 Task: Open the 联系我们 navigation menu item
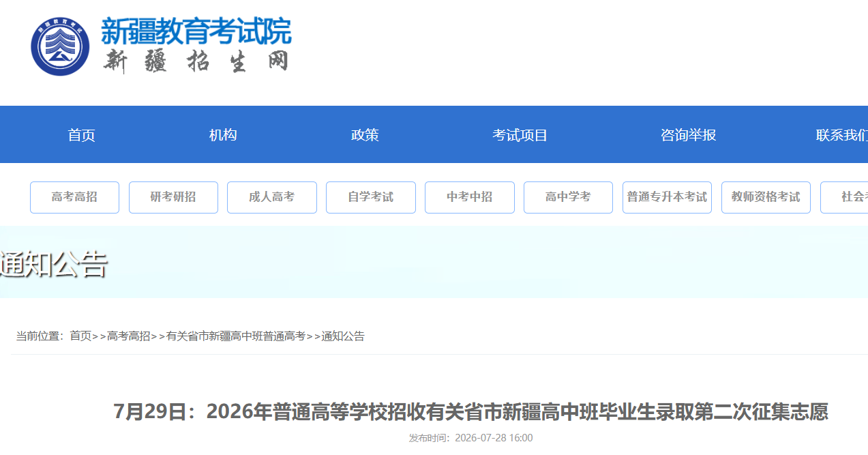click(x=842, y=135)
